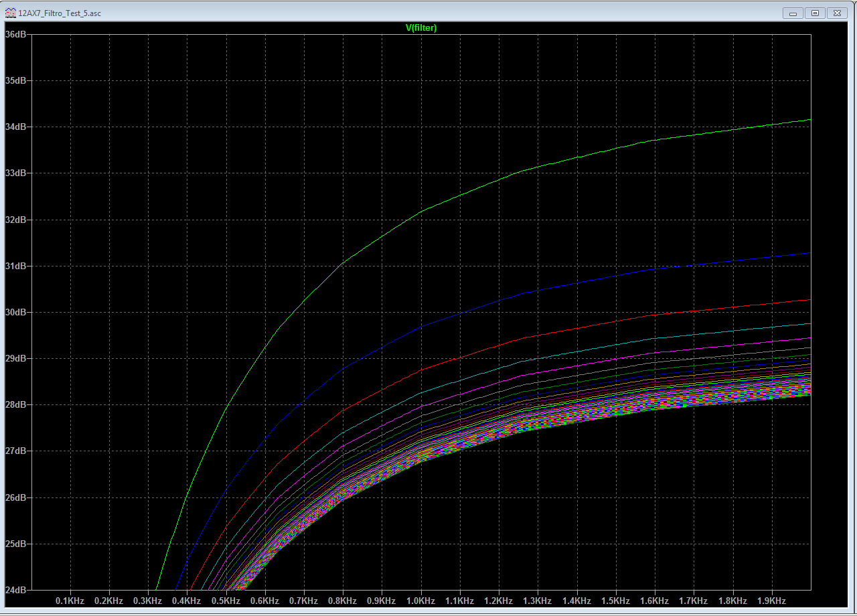Click the LTspice waveform icon in title bar
Image resolution: width=857 pixels, height=616 pixels.
pos(10,13)
